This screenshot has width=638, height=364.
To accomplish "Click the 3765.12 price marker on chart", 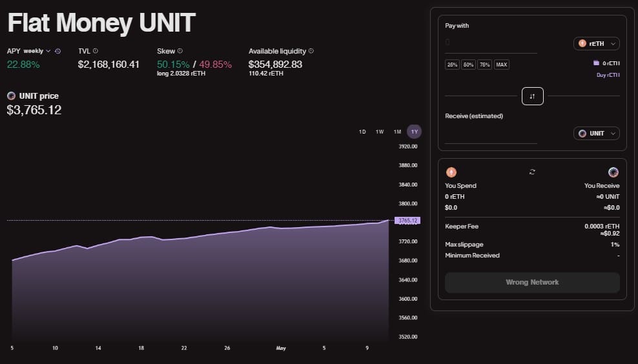I will 407,221.
